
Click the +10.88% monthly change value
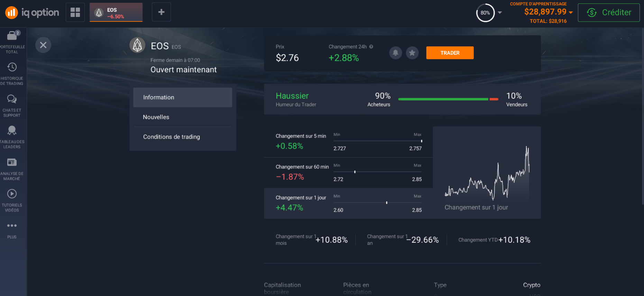331,240
